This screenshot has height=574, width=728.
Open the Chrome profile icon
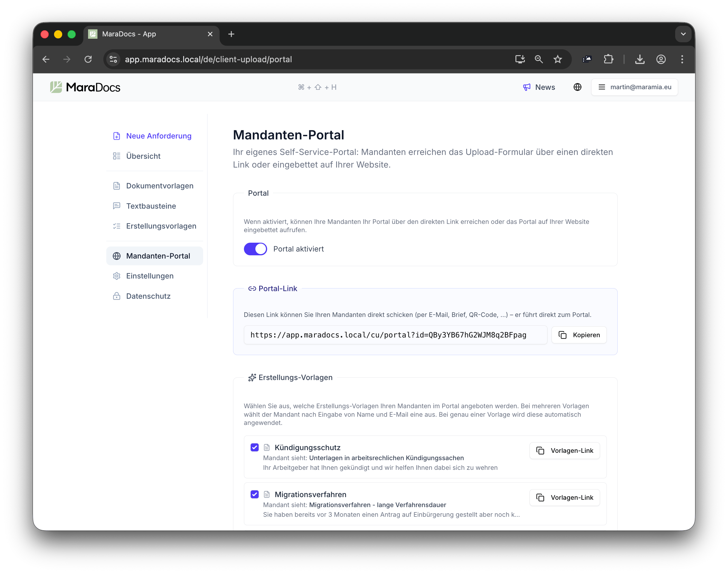[661, 60]
